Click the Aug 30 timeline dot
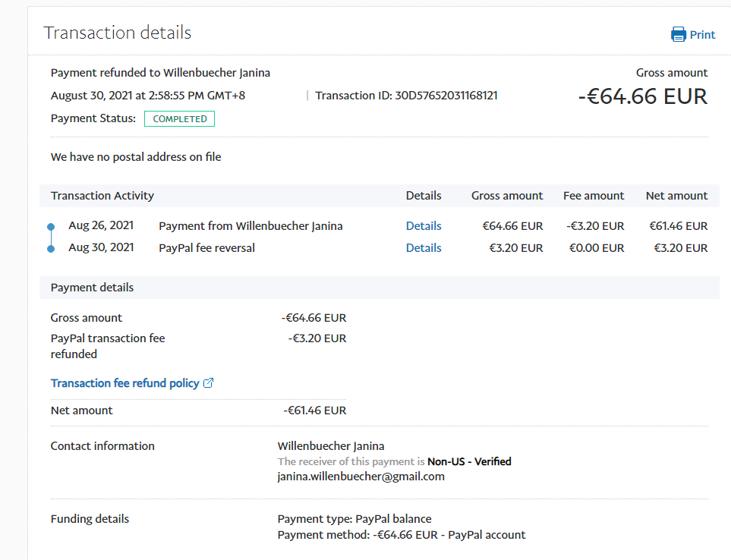The width and height of the screenshot is (731, 560). coord(51,248)
